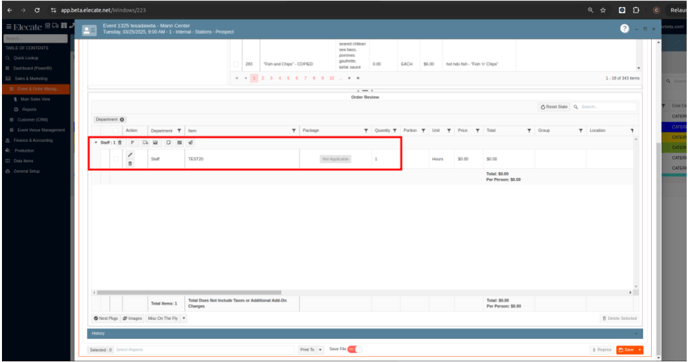688x362 pixels.
Task: Click the trash icon in TEST20 row action cell
Action: (x=130, y=163)
